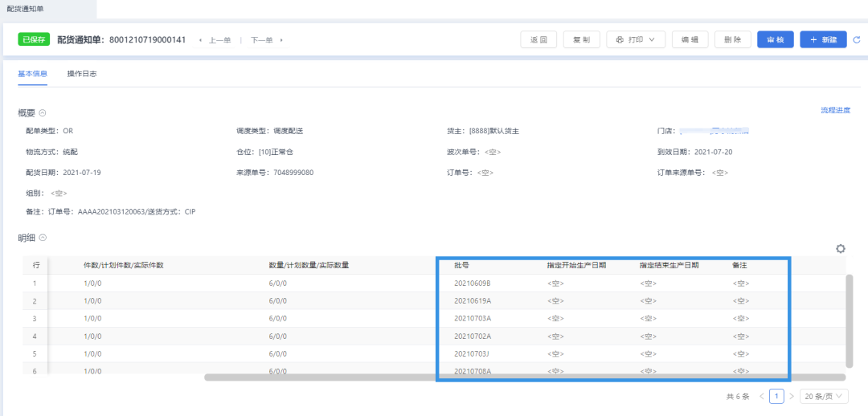Open 流程进度 link
Screen dimensions: 868x416
(835, 110)
